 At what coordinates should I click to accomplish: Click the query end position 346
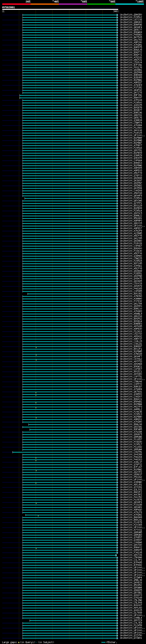tap(115, 11)
